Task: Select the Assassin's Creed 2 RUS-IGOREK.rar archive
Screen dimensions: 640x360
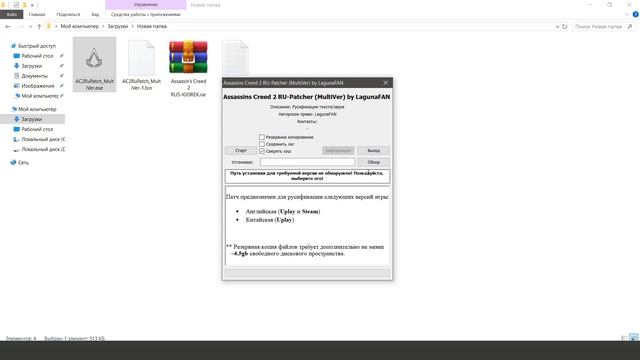Action: (188, 69)
